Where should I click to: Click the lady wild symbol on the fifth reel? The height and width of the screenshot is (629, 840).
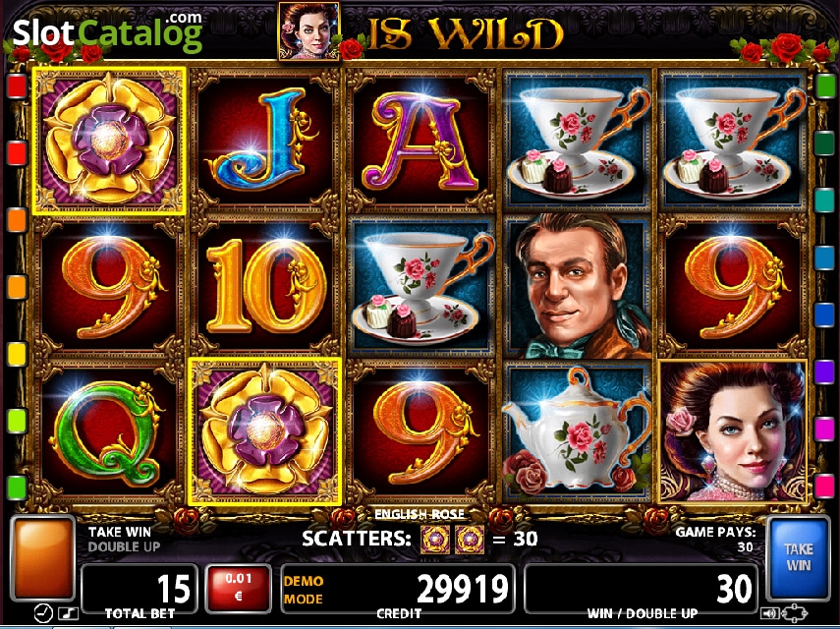[733, 431]
